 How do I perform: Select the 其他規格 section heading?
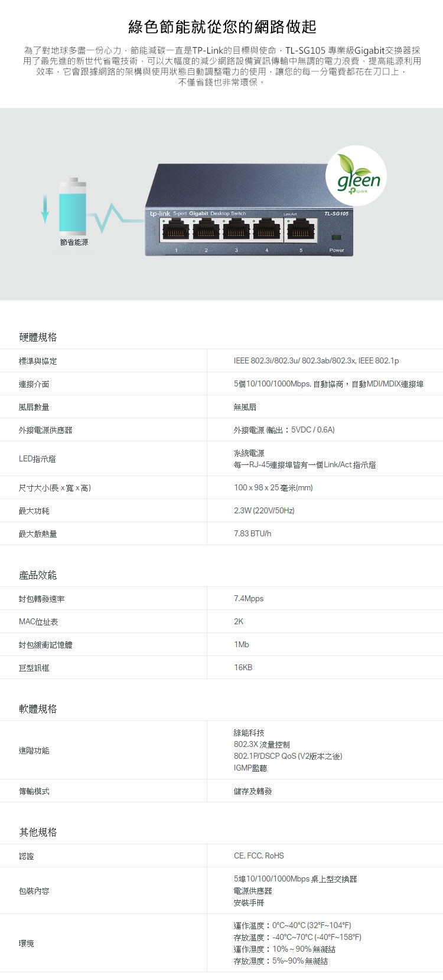coord(38,832)
